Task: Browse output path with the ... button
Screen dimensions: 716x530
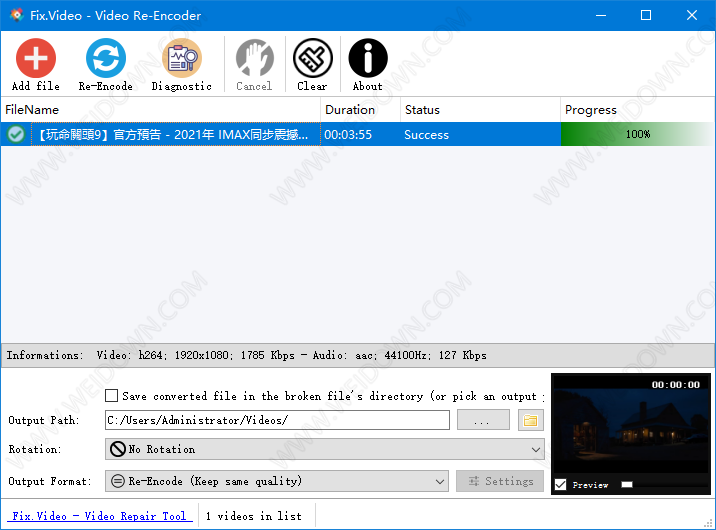Action: tap(483, 420)
